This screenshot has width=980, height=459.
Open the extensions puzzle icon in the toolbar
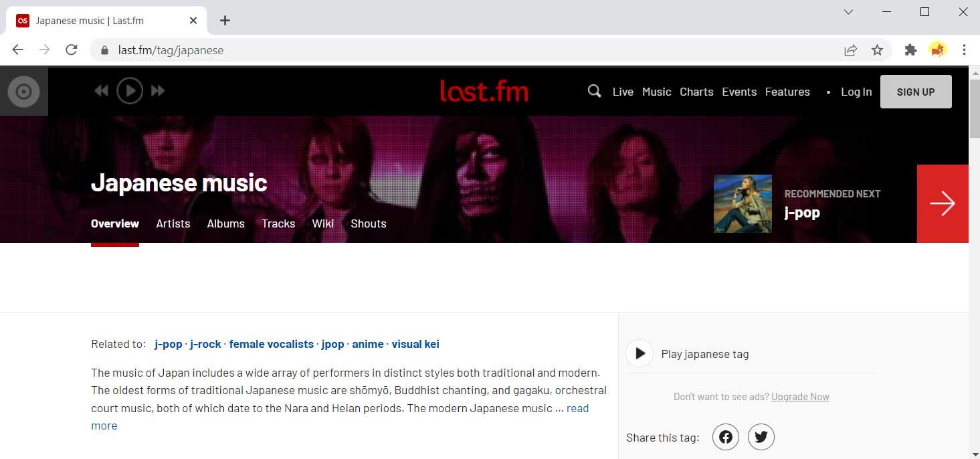[x=911, y=50]
